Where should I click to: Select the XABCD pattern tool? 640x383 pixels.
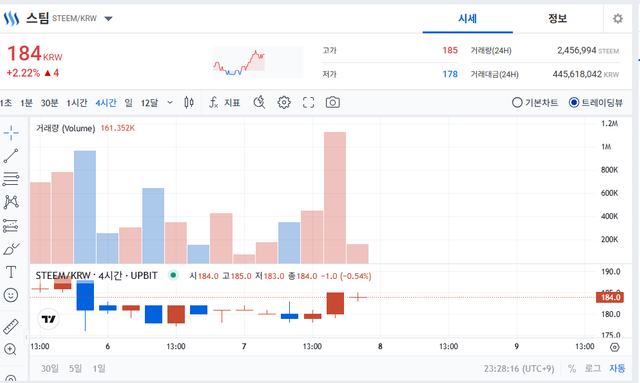[x=11, y=202]
